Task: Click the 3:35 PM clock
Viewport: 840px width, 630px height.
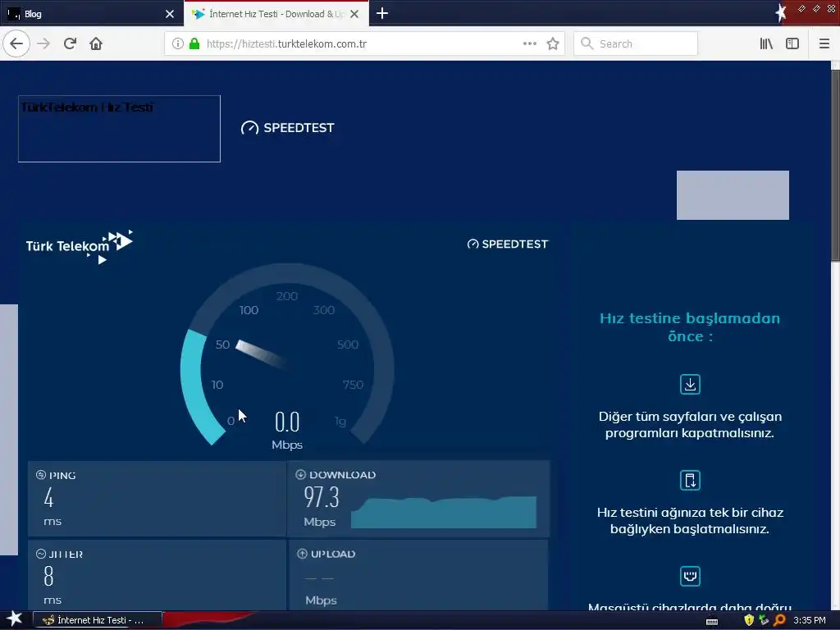Action: (810, 620)
